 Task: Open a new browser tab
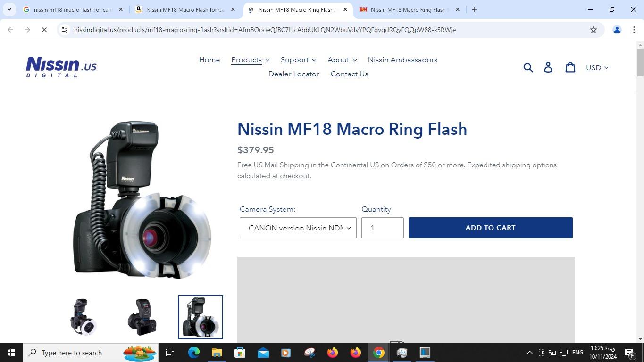click(x=475, y=9)
